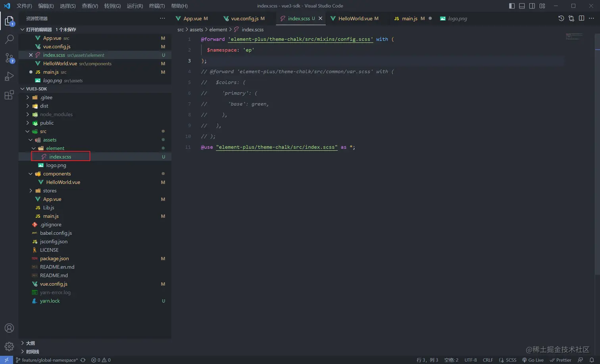
Task: Change UTF-8 file encoding
Action: tap(471, 360)
